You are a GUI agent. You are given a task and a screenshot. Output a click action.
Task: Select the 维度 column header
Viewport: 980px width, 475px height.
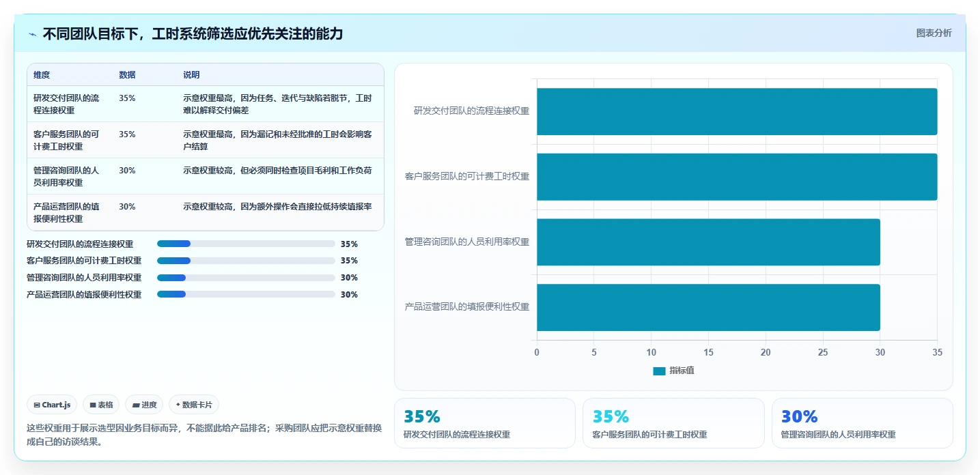tap(42, 74)
